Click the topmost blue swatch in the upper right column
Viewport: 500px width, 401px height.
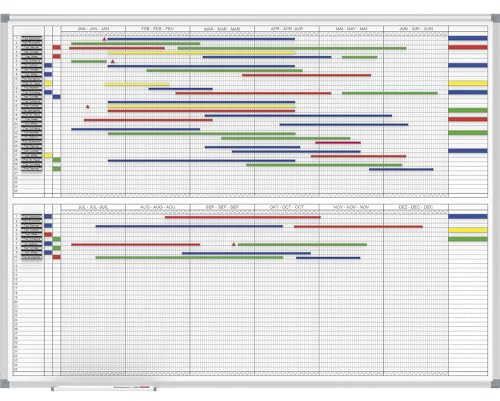click(468, 38)
